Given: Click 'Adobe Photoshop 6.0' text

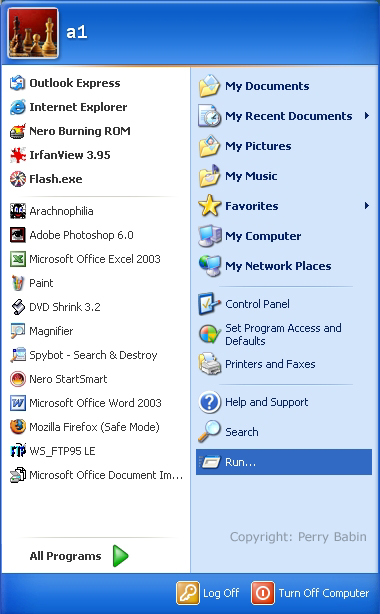Looking at the screenshot, I should click(x=81, y=235).
